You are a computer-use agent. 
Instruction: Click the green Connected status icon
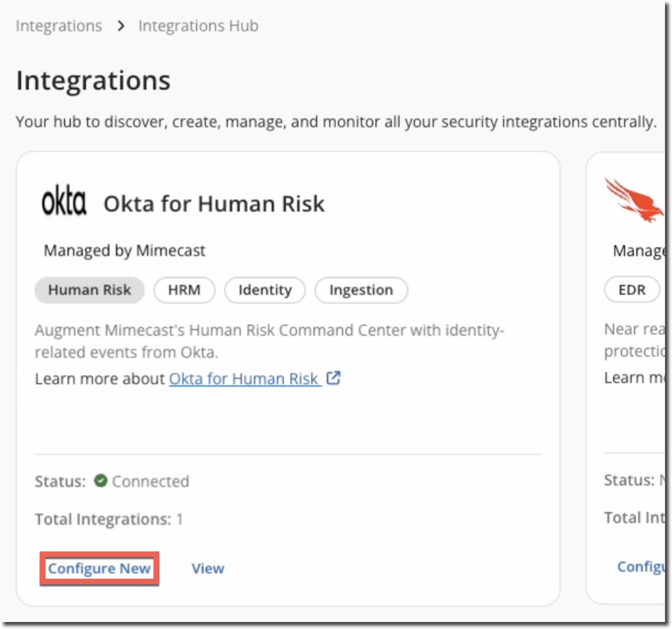coord(100,480)
